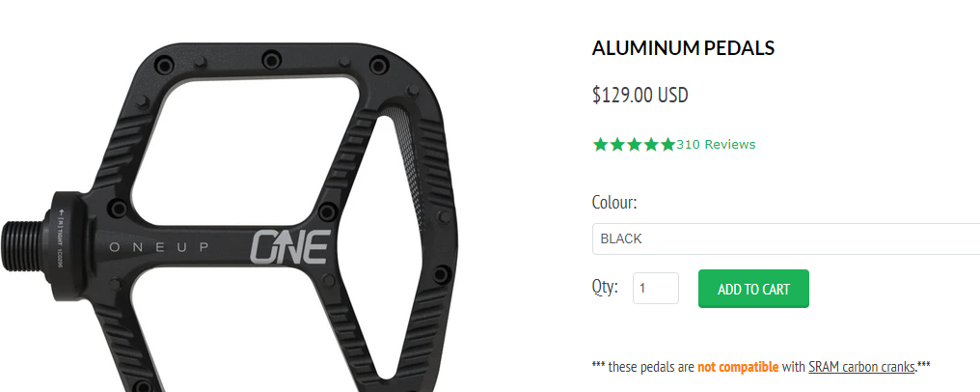Add the pedals with ADD TO CART
This screenshot has width=980, height=392.
pyautogui.click(x=753, y=289)
